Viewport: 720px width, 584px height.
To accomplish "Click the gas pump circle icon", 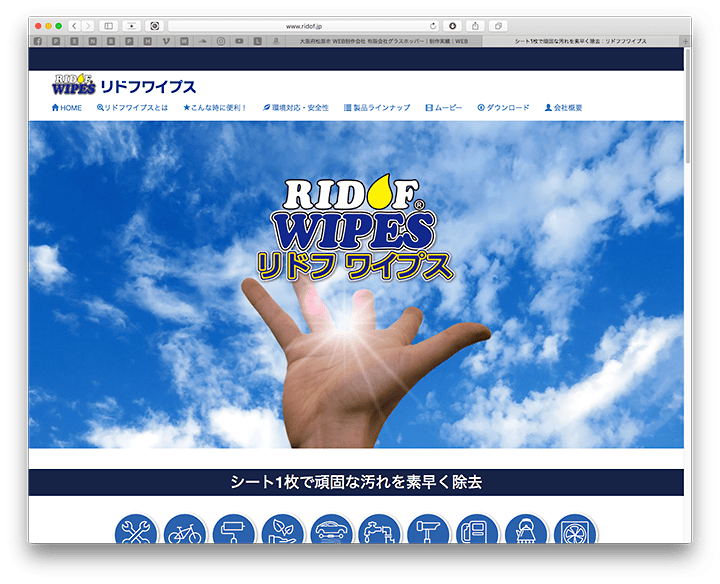I will (478, 529).
